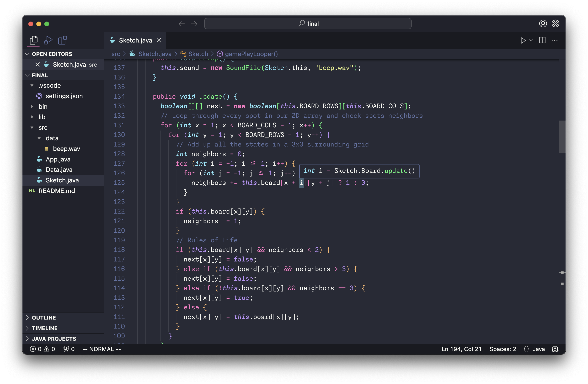Image resolution: width=588 pixels, height=384 pixels.
Task: Click the gamePlayLooper() breadcrumb
Action: (x=251, y=54)
